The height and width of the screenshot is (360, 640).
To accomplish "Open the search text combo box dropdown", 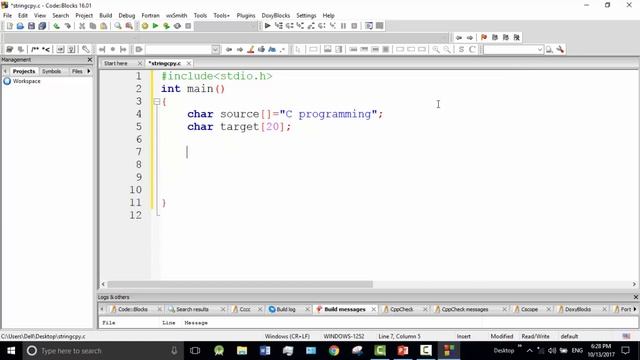I will pos(540,49).
